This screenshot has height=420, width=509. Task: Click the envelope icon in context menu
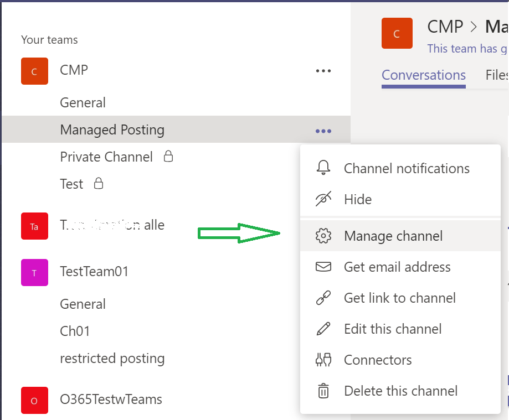[323, 267]
